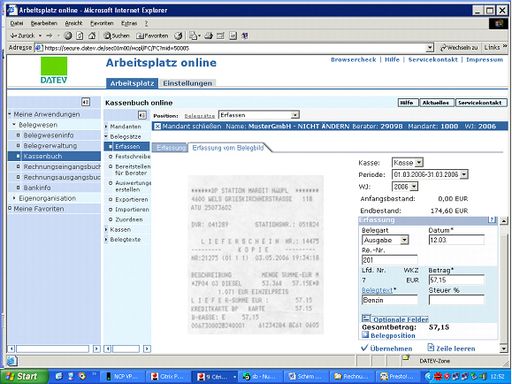This screenshot has width=512, height=384.
Task: Click the Mail toolbar icon
Action: pyautogui.click(x=193, y=36)
